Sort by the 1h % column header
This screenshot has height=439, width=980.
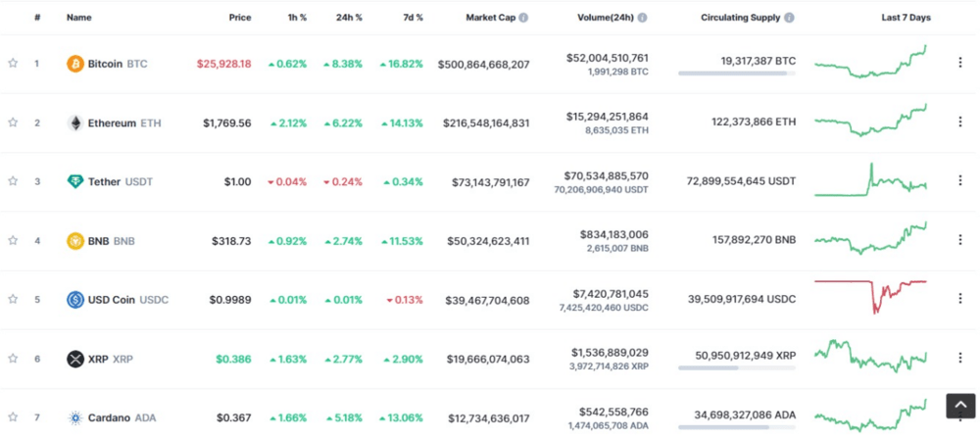(296, 18)
